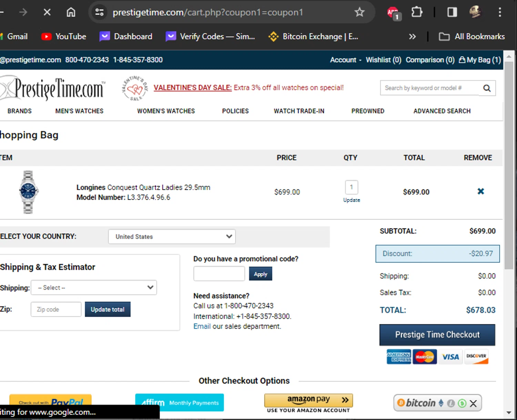Show more bookmarks with double chevron

pos(412,36)
